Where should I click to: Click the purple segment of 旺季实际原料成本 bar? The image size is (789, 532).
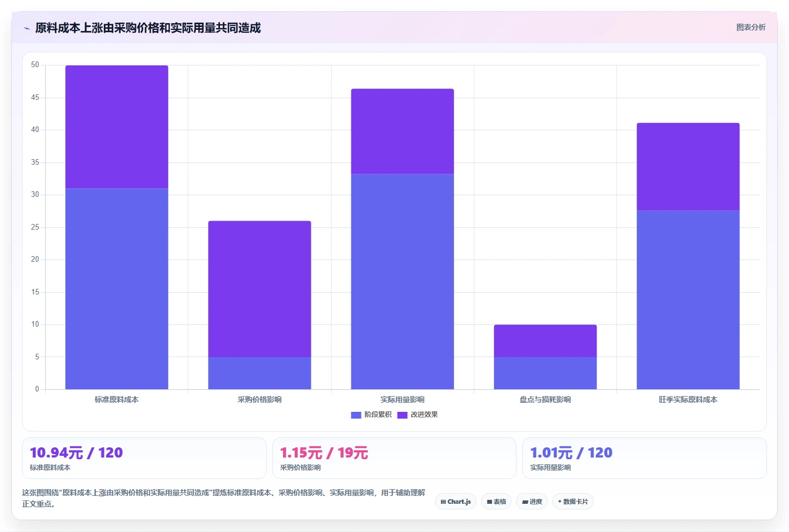[x=688, y=167]
